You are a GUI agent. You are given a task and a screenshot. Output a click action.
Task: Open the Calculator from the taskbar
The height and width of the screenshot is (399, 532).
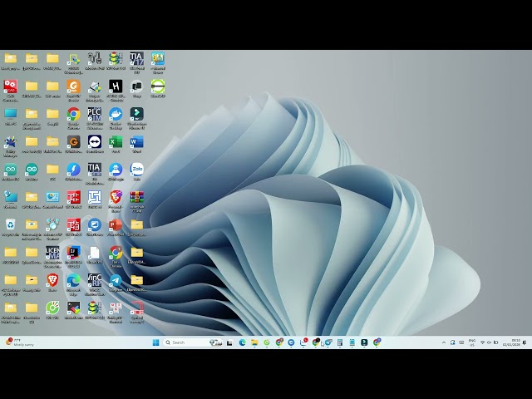340,342
